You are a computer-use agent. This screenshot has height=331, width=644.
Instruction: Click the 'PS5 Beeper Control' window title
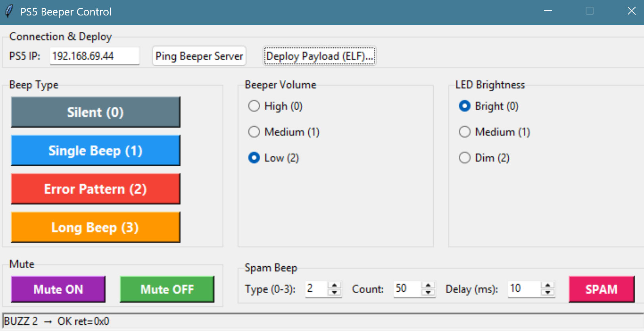pyautogui.click(x=66, y=12)
